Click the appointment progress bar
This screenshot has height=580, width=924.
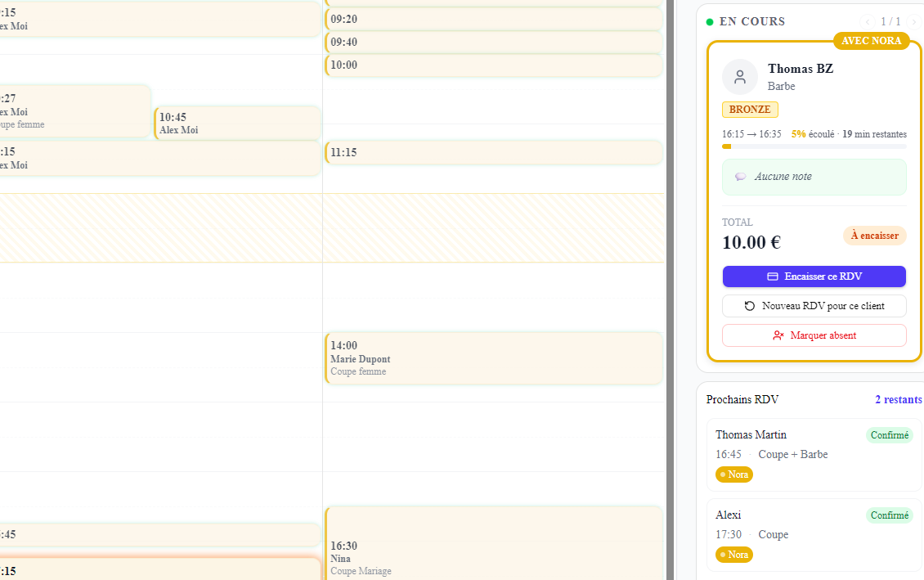click(814, 146)
